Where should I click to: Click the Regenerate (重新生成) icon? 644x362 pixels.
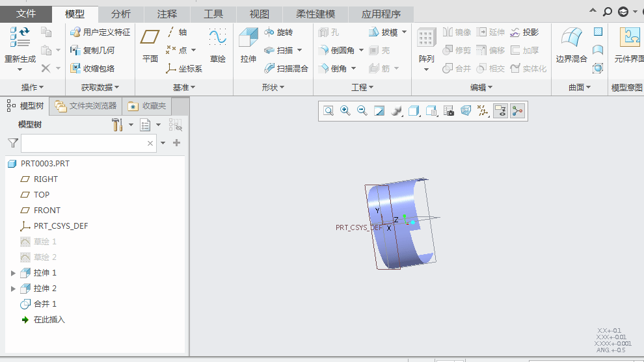pyautogui.click(x=20, y=37)
